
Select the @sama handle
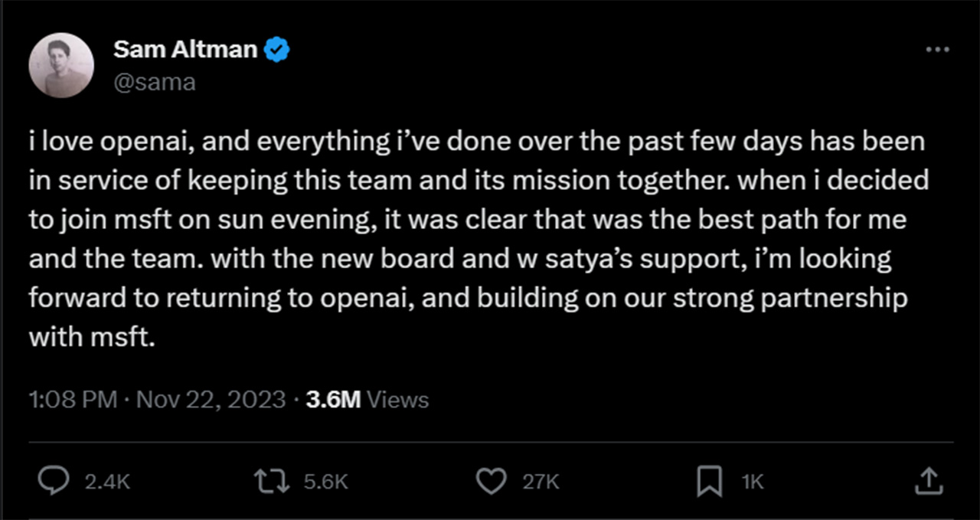156,81
